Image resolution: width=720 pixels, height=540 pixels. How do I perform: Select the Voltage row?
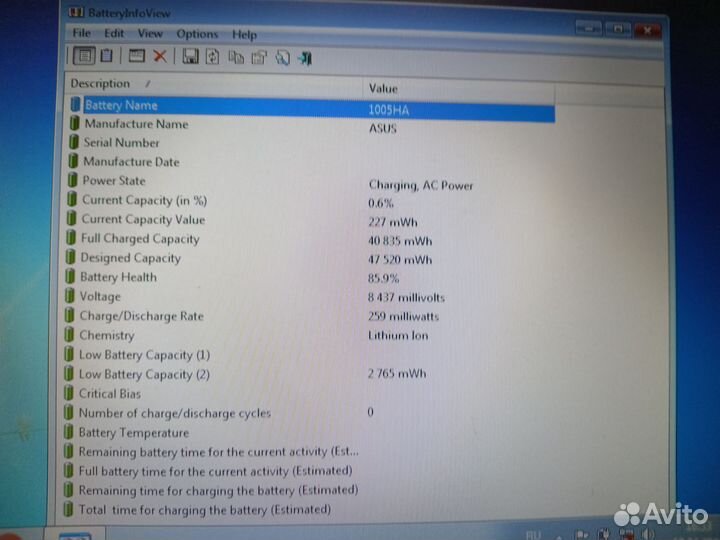(x=312, y=297)
